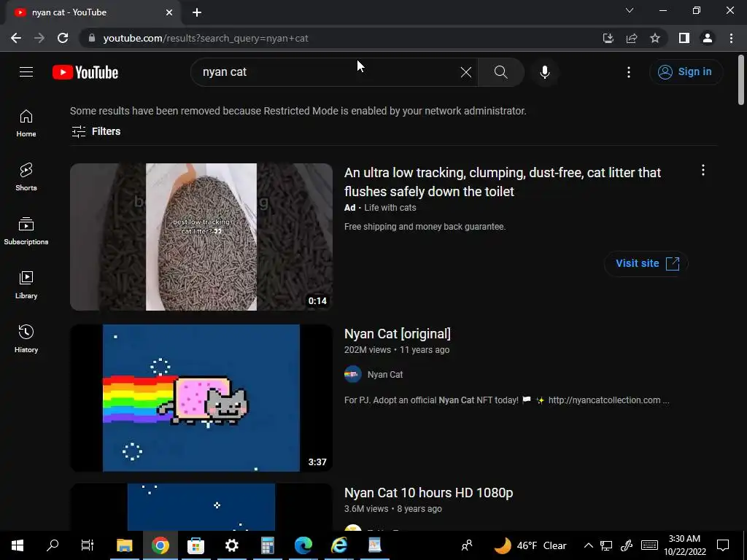Open Internet Explorer from the taskbar
747x560 pixels.
coord(338,545)
